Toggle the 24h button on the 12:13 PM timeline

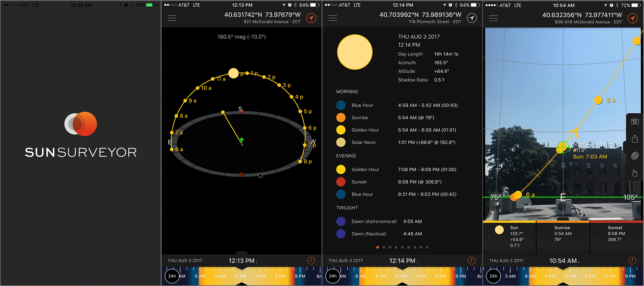point(172,276)
